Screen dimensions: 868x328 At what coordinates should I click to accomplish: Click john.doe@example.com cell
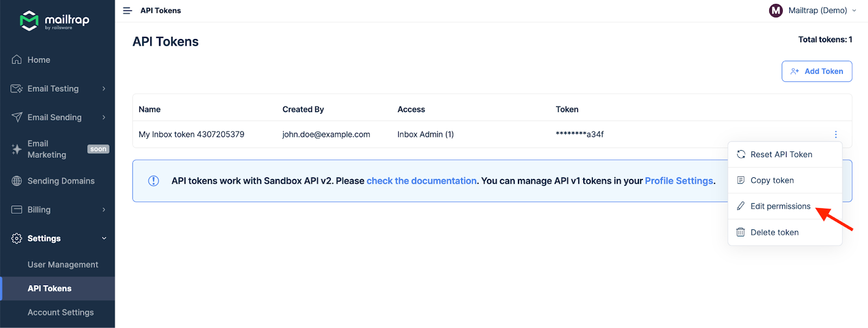[x=326, y=134]
